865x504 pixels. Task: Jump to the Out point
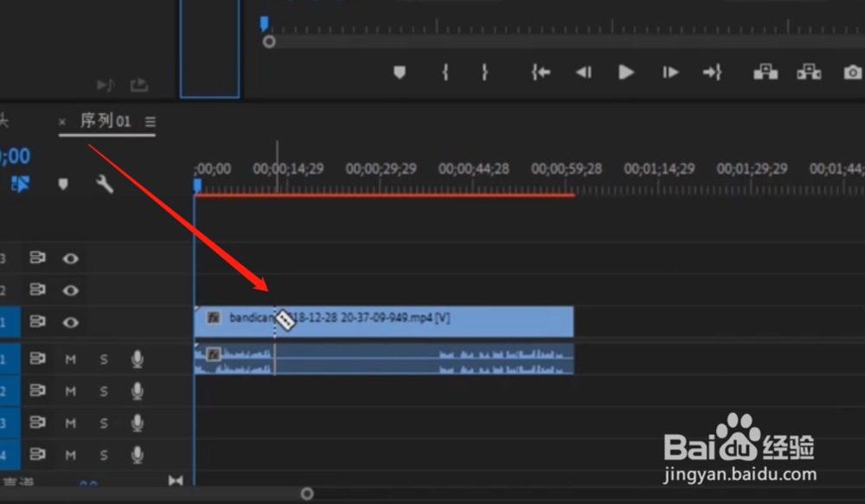[712, 73]
